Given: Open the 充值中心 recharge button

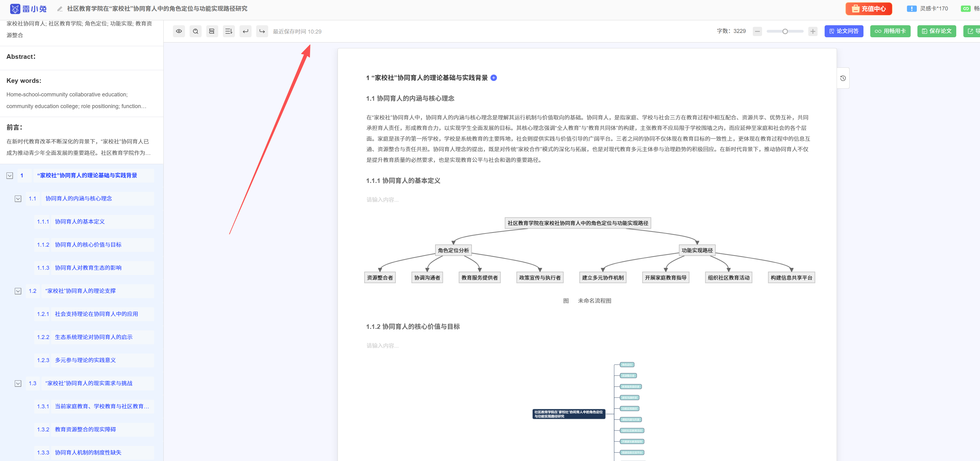Looking at the screenshot, I should 868,9.
